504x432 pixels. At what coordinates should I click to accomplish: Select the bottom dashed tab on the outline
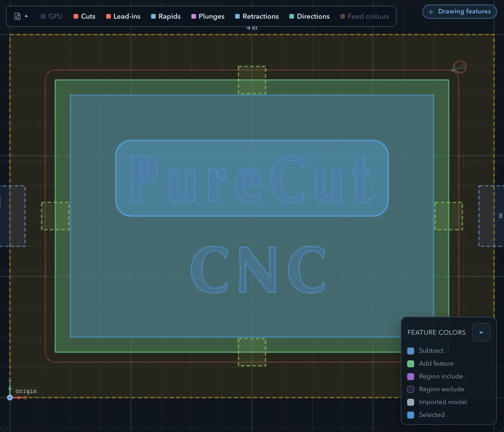click(x=252, y=352)
